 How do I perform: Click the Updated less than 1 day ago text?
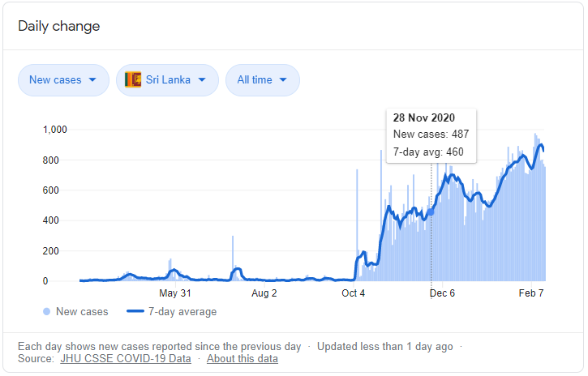pos(384,346)
